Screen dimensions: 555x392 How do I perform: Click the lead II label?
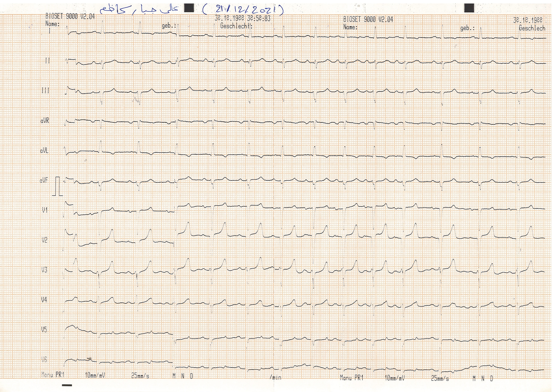pyautogui.click(x=47, y=61)
